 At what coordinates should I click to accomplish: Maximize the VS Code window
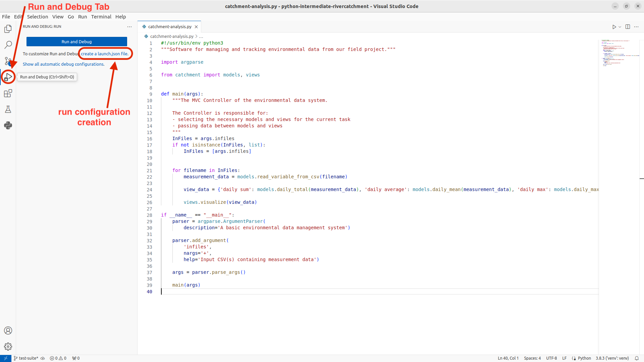(626, 6)
